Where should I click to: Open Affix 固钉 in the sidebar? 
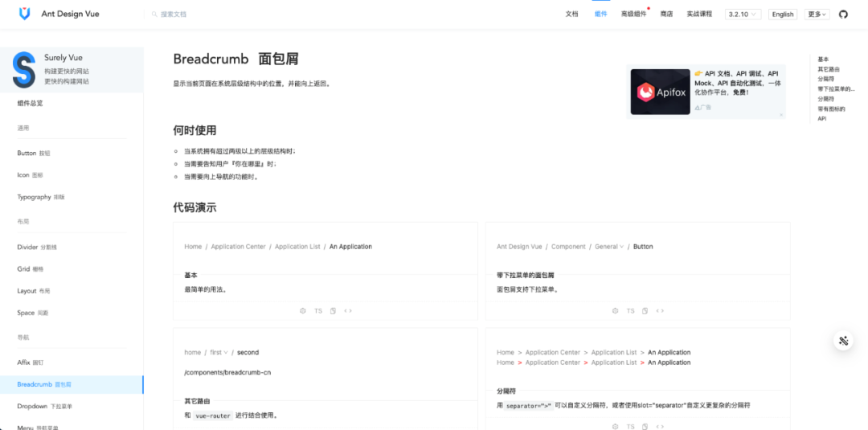pyautogui.click(x=72, y=362)
